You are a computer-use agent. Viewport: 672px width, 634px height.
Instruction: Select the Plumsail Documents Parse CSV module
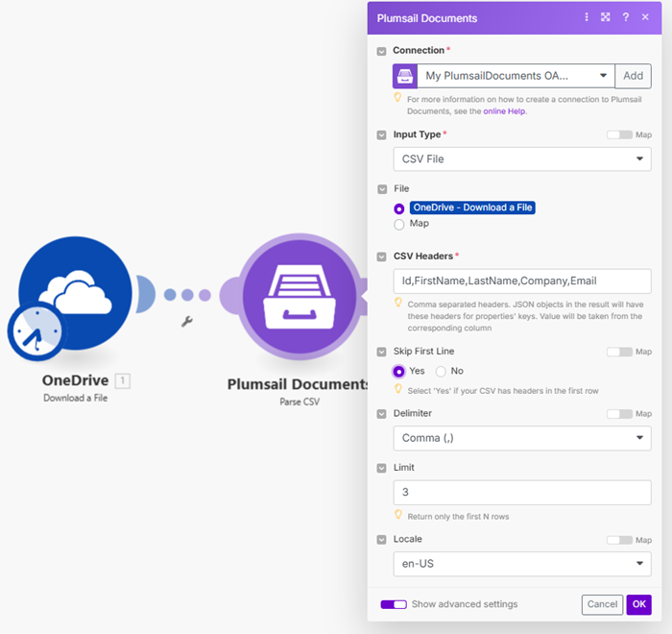click(300, 297)
